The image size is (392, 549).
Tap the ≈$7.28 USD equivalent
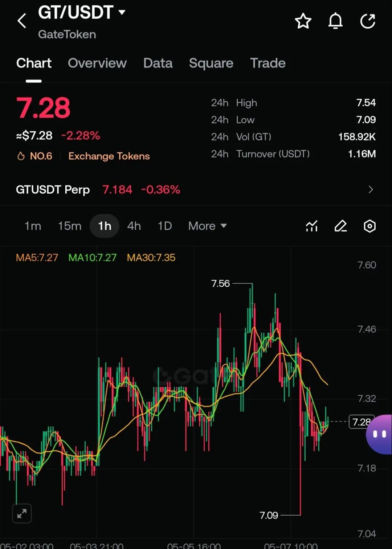[x=34, y=136]
